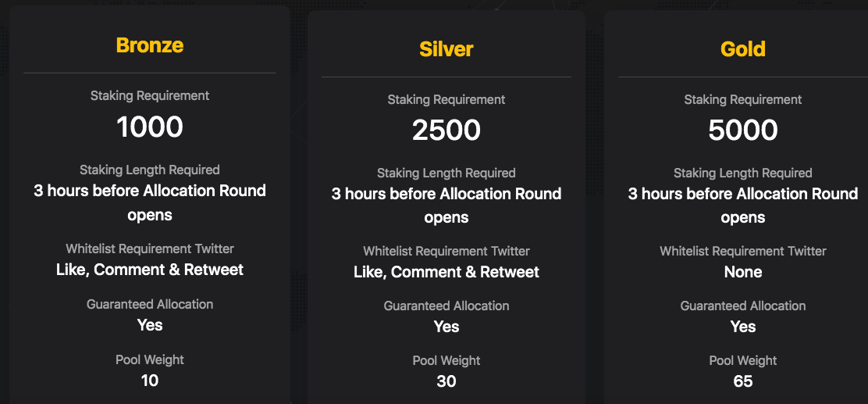Select the 2500 staking requirement number

coord(446,130)
